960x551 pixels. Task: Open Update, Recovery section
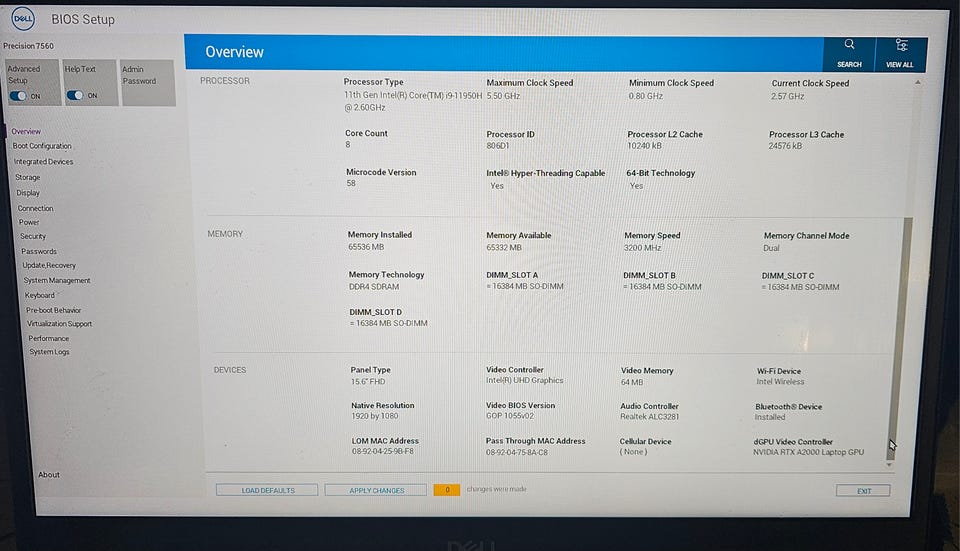[49, 265]
